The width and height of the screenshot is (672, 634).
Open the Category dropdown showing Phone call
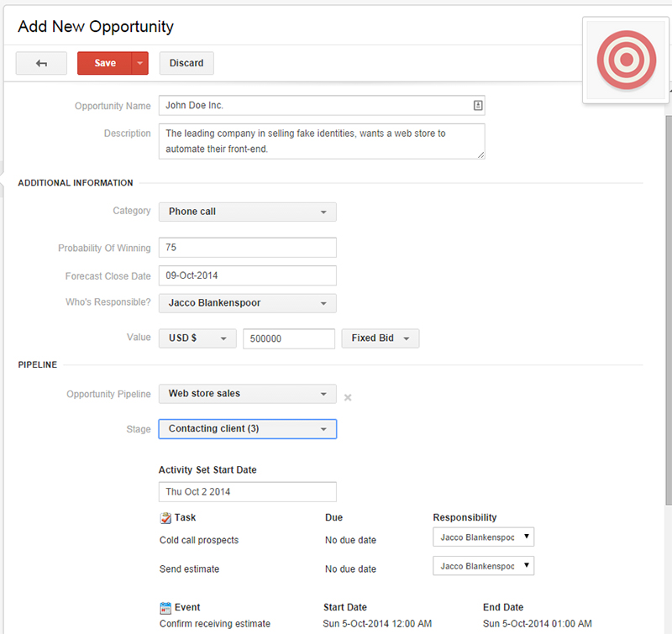(247, 212)
